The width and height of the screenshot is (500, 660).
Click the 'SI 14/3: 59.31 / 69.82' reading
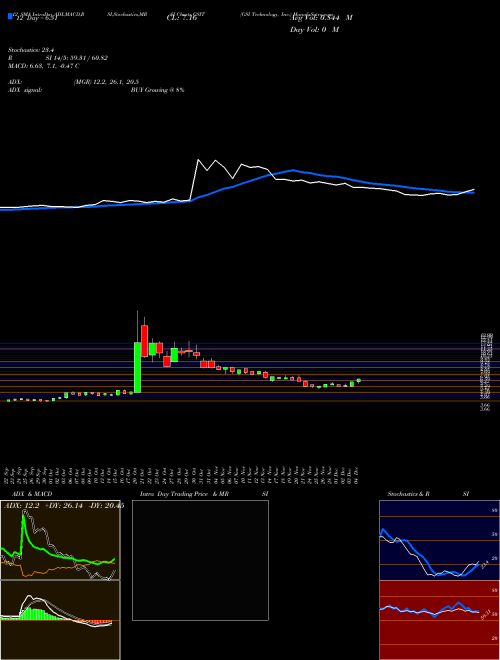pos(77,58)
